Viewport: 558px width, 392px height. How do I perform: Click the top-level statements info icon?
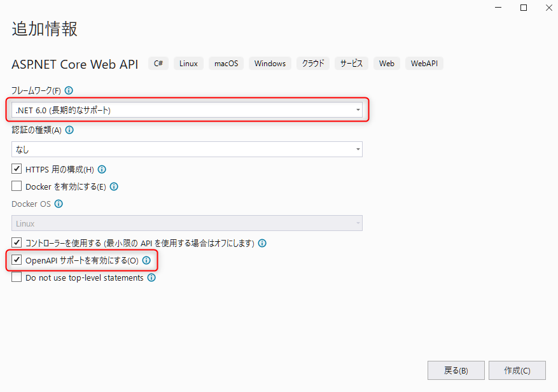[151, 277]
